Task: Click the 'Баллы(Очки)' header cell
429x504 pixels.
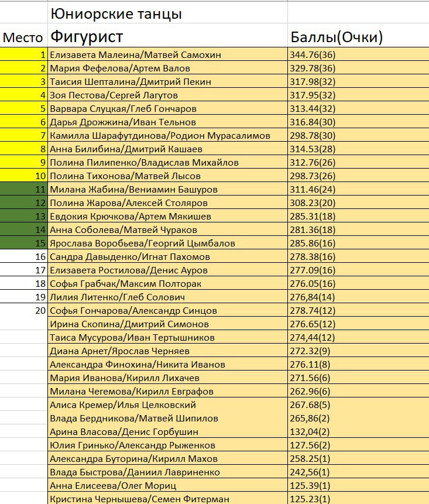Action: (358, 35)
